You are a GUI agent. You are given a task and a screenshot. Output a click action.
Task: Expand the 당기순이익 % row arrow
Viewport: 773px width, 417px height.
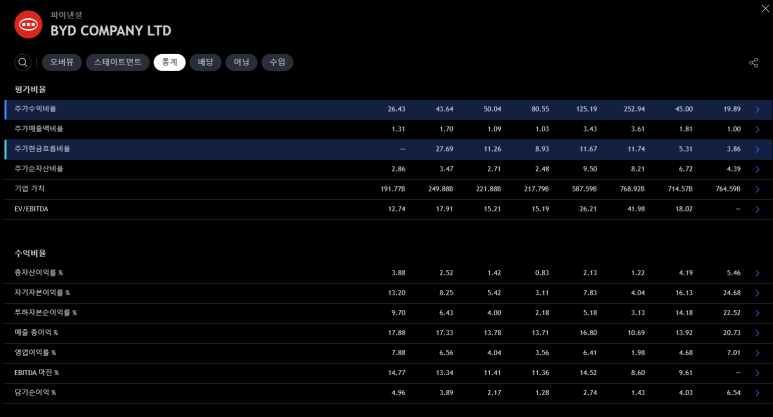click(758, 393)
